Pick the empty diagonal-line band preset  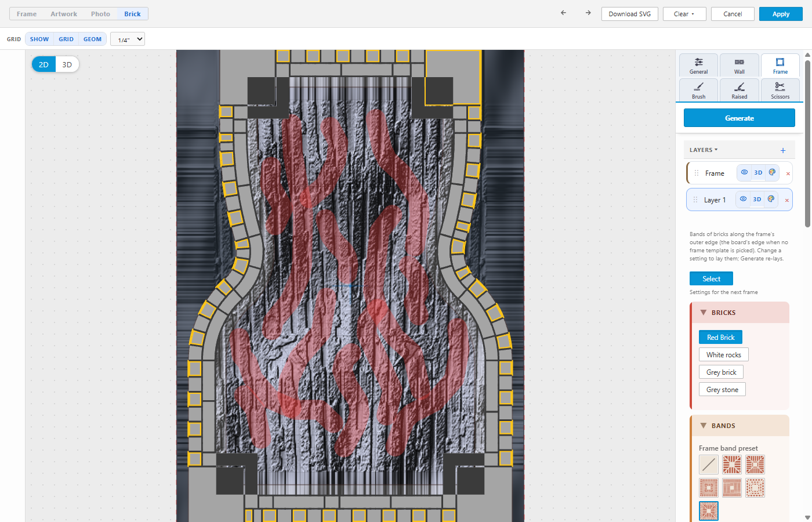click(x=709, y=465)
